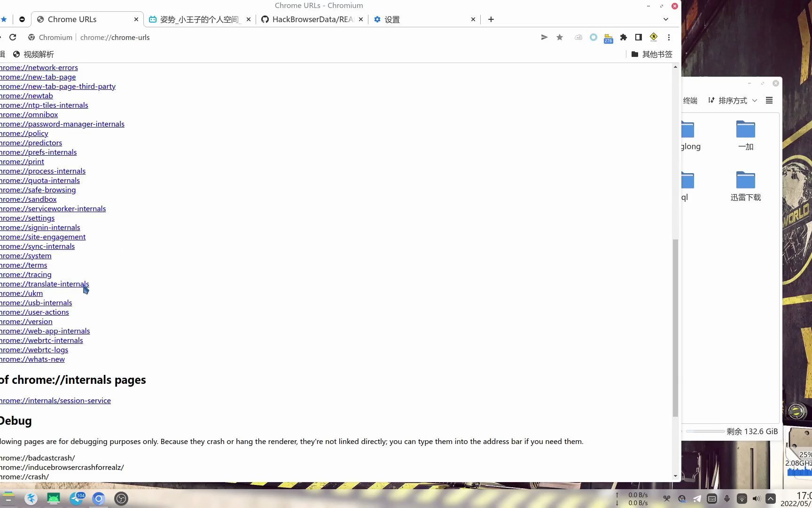This screenshot has height=508, width=812.
Task: Open the Extensions puzzle-piece menu
Action: 624,37
